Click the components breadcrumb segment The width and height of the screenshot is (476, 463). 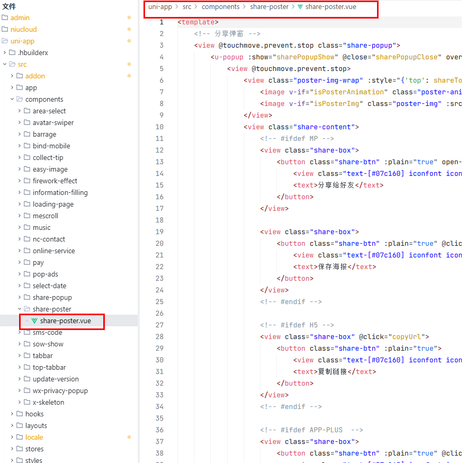click(x=220, y=7)
